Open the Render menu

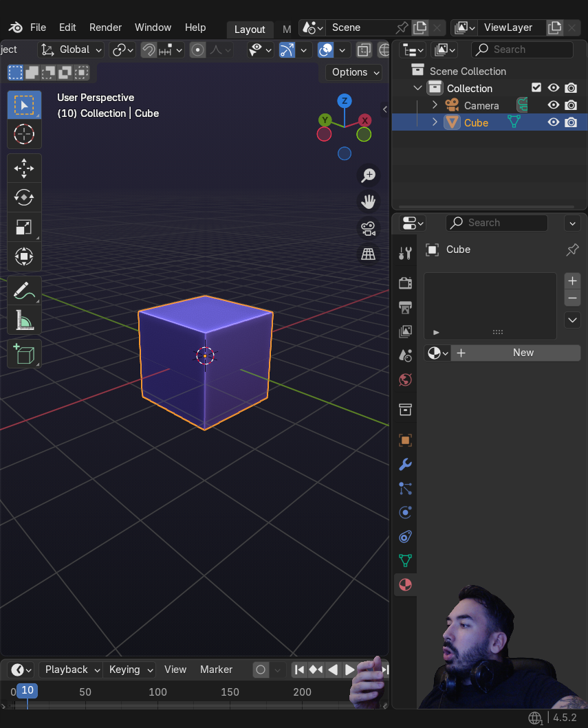coord(105,27)
